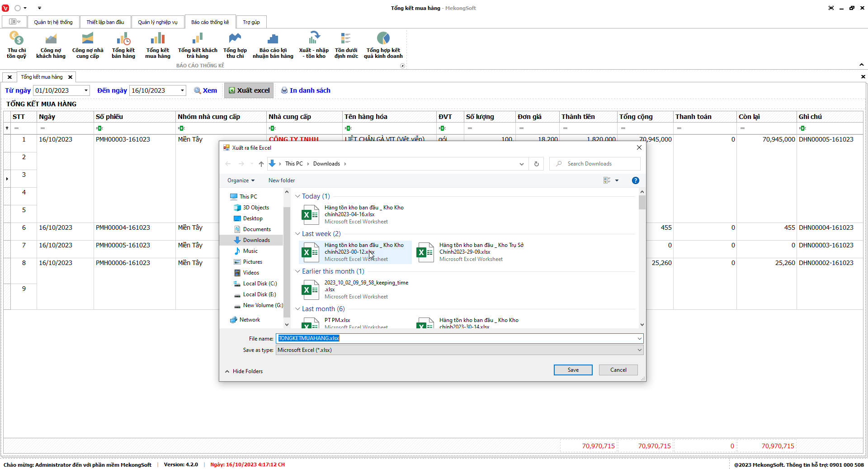Hide Folders pane toggle in dialog
This screenshot has width=868, height=469.
coord(244,371)
